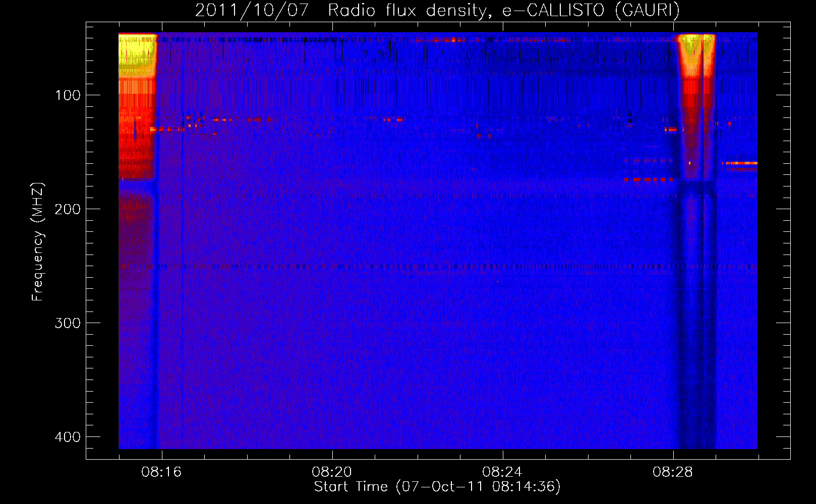Click the bright yellow burst at spectrogram start
The width and height of the screenshot is (816, 504).
pos(137,54)
